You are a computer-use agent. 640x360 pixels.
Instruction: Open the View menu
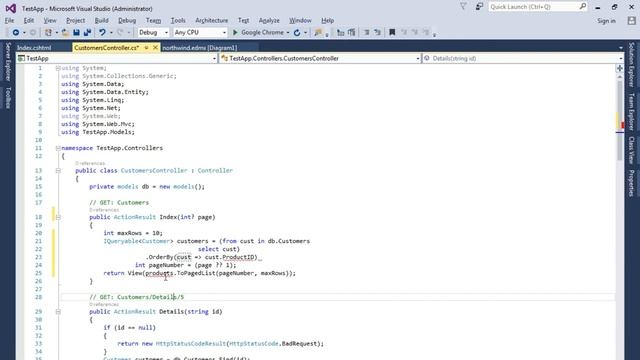click(x=50, y=20)
